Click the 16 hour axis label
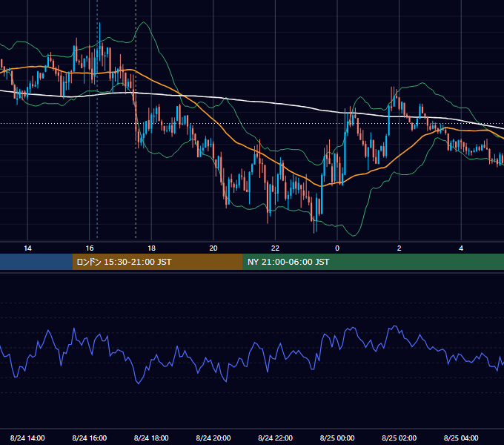This screenshot has height=445, width=504. [x=90, y=248]
